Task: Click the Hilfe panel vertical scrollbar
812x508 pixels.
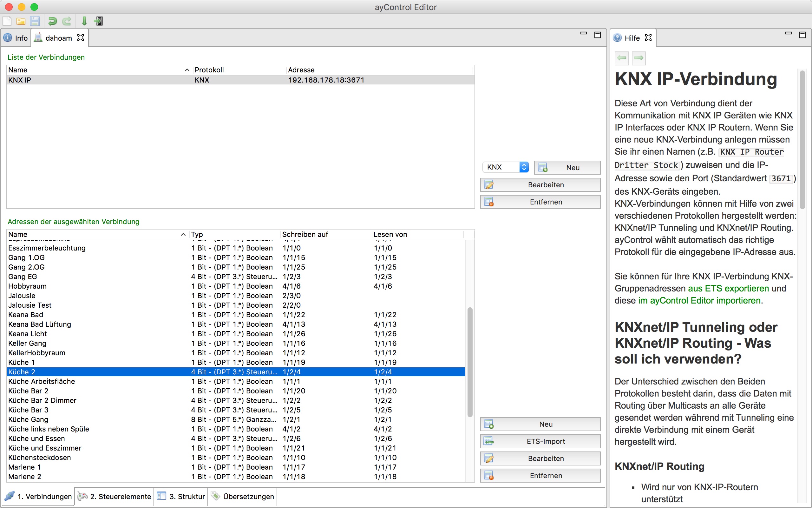Action: point(802,139)
